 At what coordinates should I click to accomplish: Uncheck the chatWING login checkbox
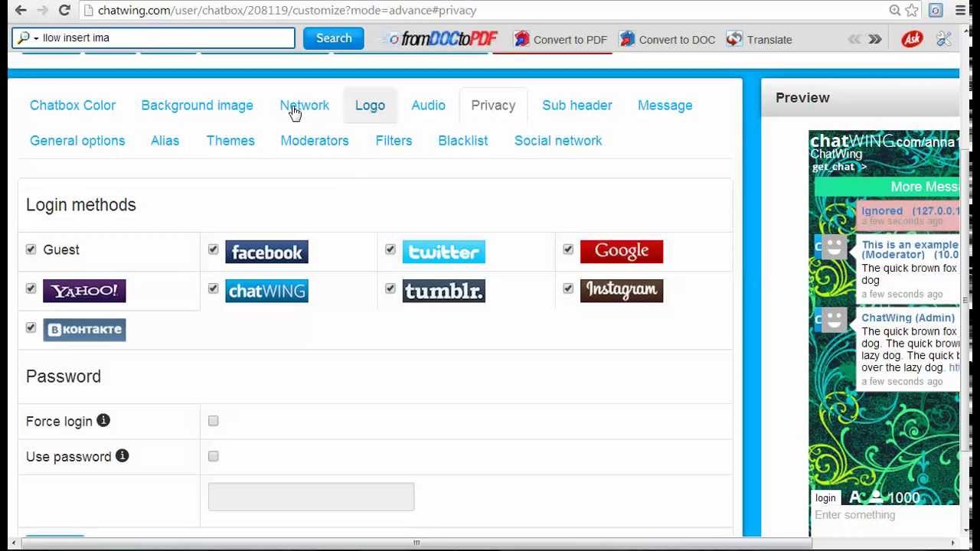pyautogui.click(x=213, y=289)
